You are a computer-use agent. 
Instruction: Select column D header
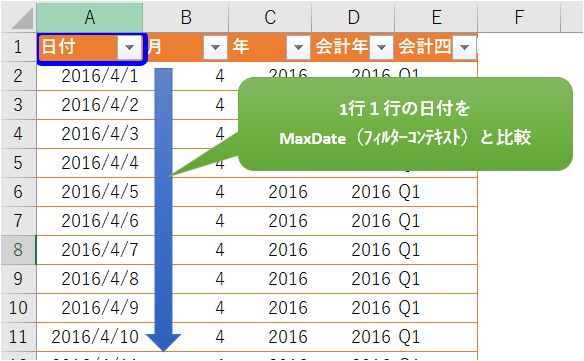click(353, 17)
